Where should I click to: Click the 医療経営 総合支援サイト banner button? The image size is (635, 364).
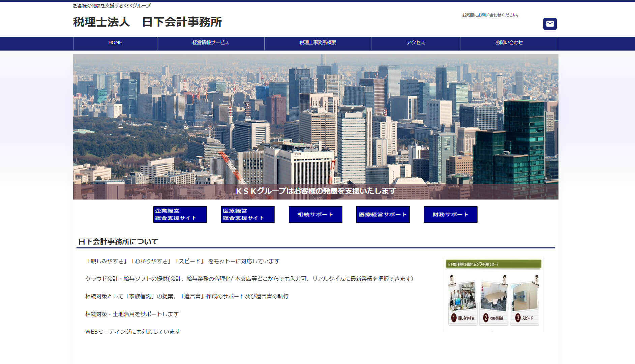pos(248,215)
